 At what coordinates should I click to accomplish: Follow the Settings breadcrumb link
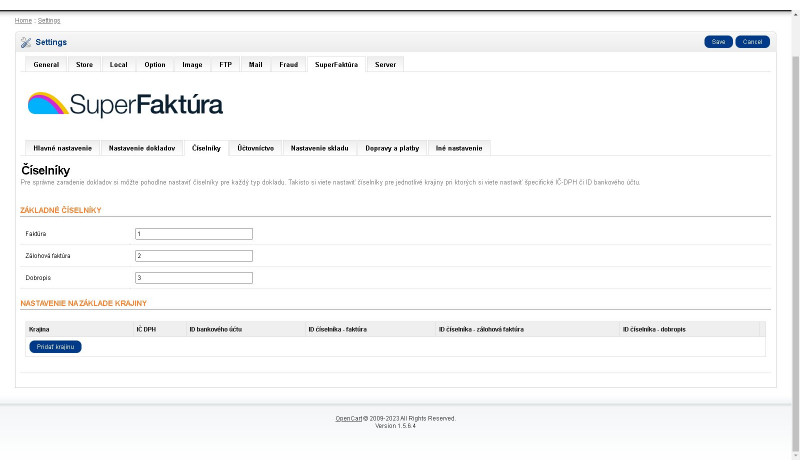(x=49, y=21)
